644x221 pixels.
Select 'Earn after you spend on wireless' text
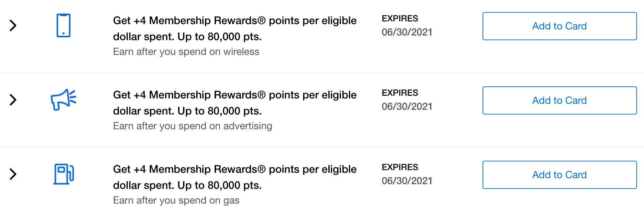pos(186,52)
